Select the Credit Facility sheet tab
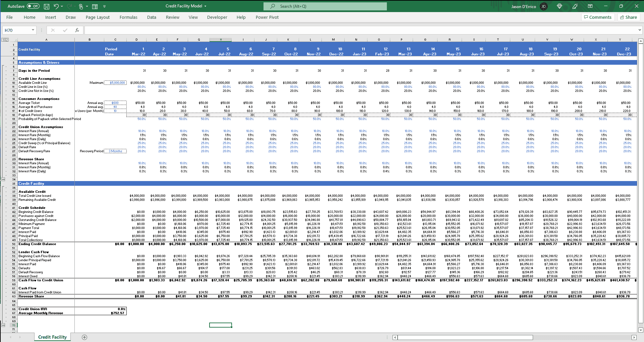Image resolution: width=644 pixels, height=342 pixels. coord(52,337)
